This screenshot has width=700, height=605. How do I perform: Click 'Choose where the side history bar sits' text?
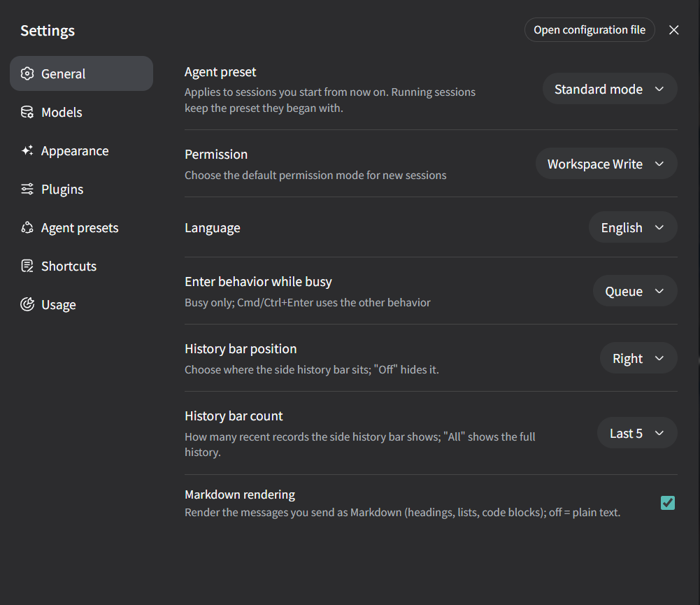point(312,369)
